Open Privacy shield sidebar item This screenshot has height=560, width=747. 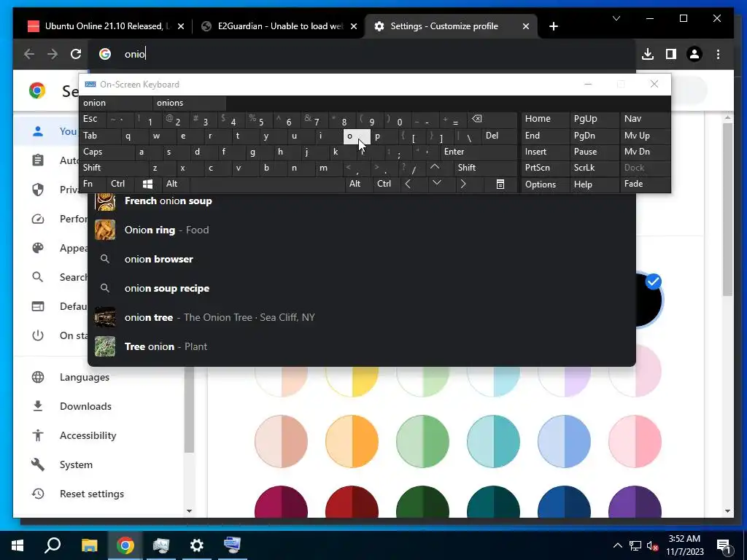pyautogui.click(x=50, y=190)
